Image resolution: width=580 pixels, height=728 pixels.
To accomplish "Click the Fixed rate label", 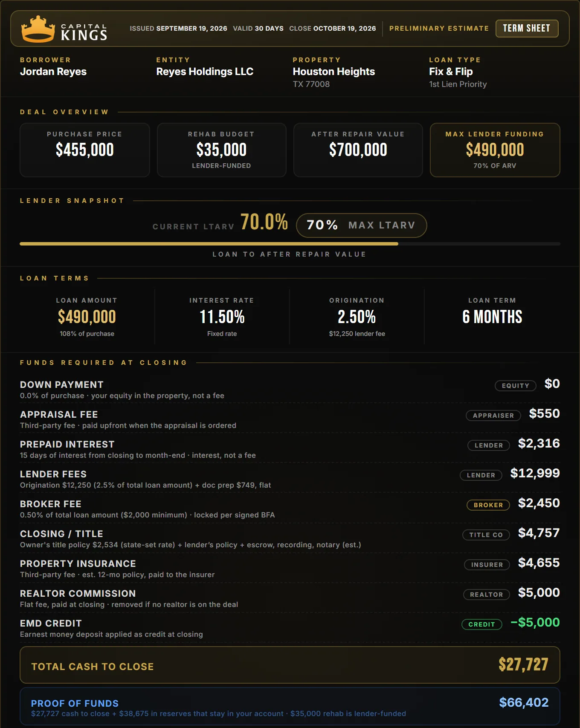I will coord(222,334).
